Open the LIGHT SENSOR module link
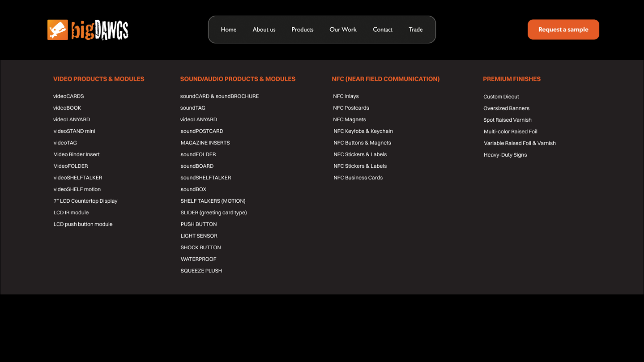This screenshot has height=362, width=644. coord(199,236)
